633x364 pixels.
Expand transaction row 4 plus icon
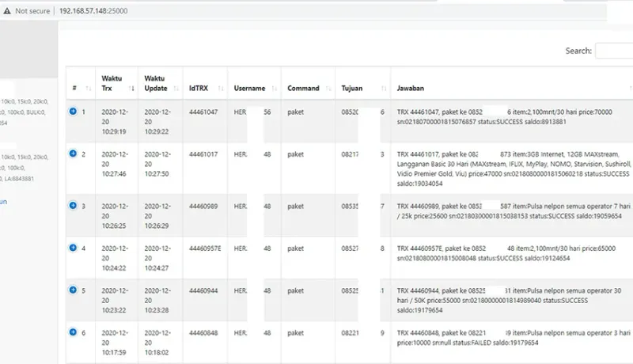pyautogui.click(x=73, y=248)
